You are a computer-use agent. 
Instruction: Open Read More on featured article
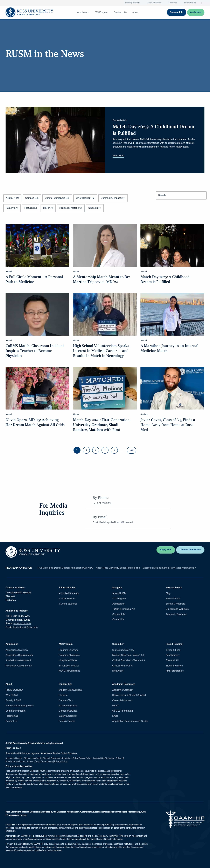point(118,156)
